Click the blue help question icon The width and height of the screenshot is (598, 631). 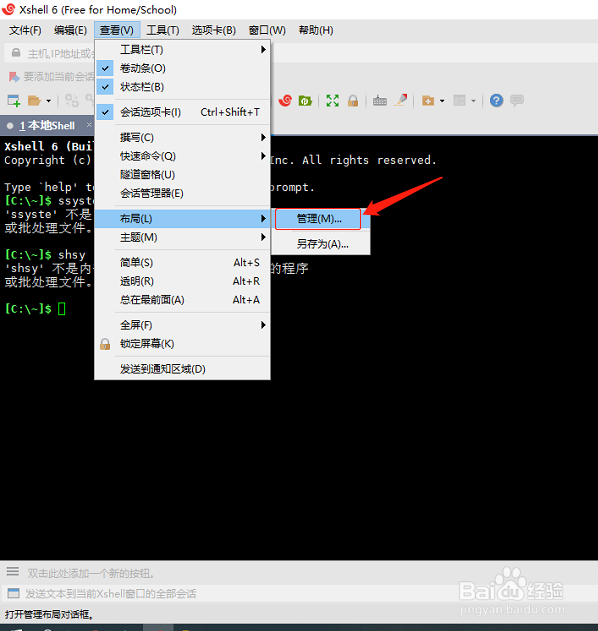[x=496, y=101]
